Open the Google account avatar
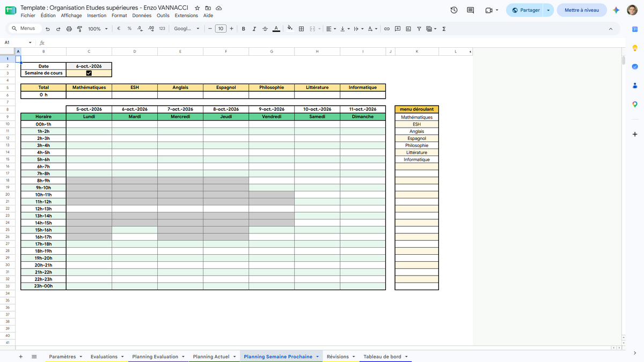This screenshot has width=644, height=362. 633,10
